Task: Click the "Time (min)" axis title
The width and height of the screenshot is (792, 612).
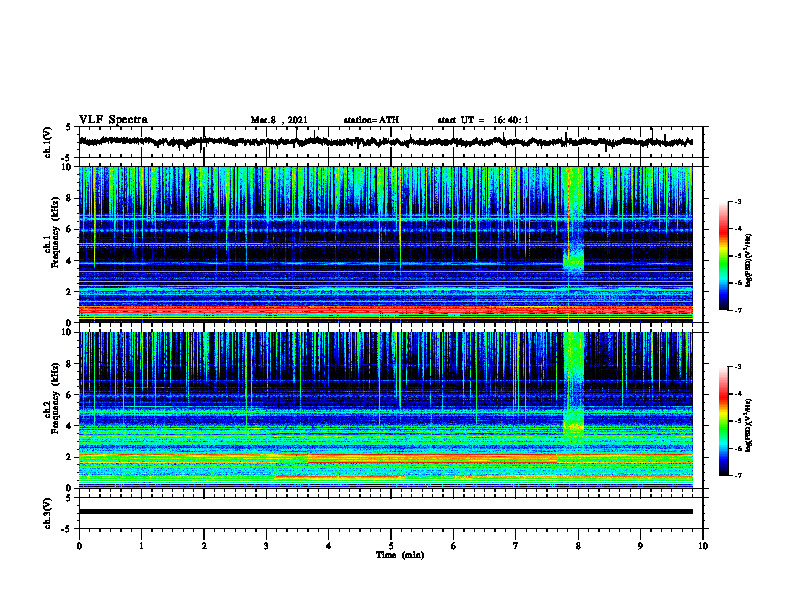Action: tap(400, 555)
